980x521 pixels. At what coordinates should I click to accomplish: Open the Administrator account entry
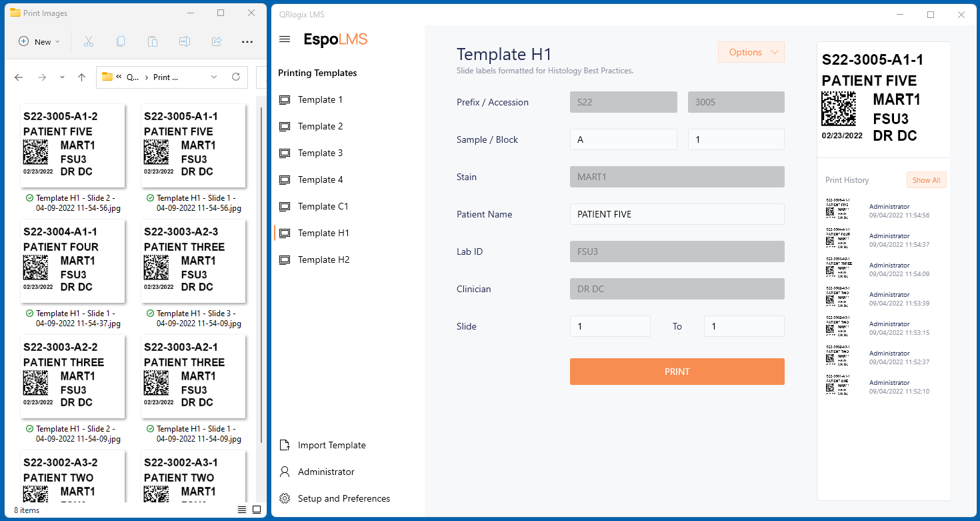tap(326, 472)
